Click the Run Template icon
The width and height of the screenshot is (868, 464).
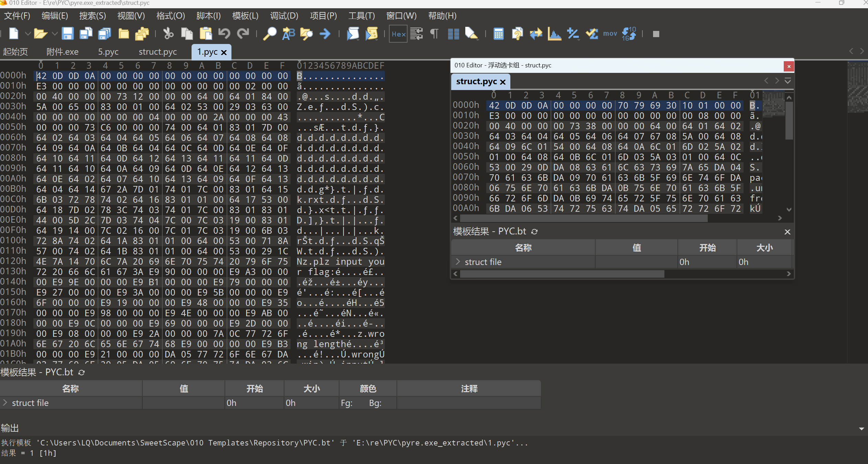coord(371,34)
